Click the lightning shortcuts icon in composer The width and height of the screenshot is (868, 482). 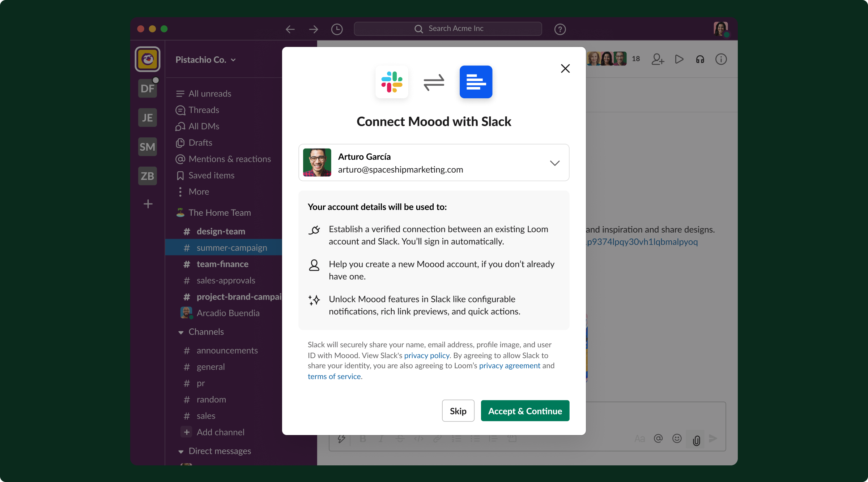pos(341,439)
